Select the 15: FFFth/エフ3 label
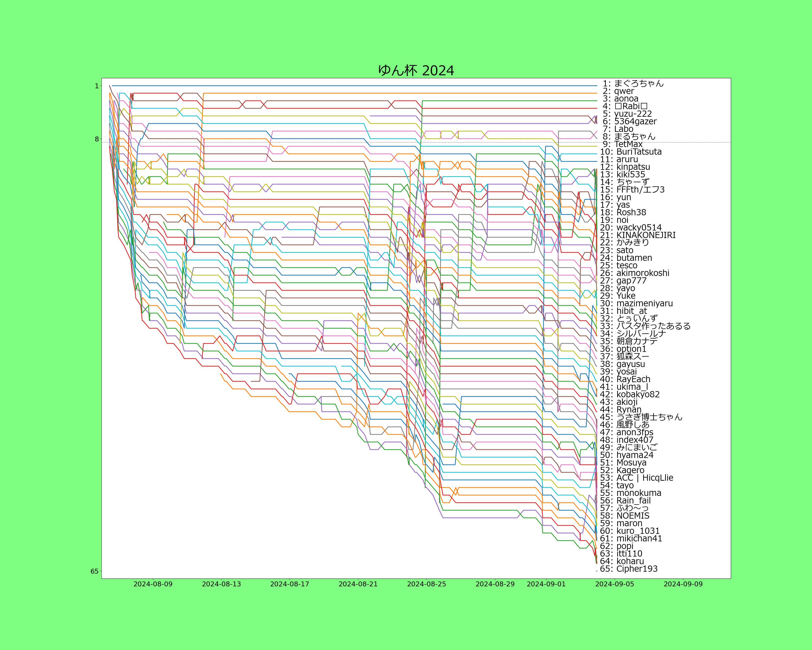Viewport: 812px width, 650px height. coord(632,190)
